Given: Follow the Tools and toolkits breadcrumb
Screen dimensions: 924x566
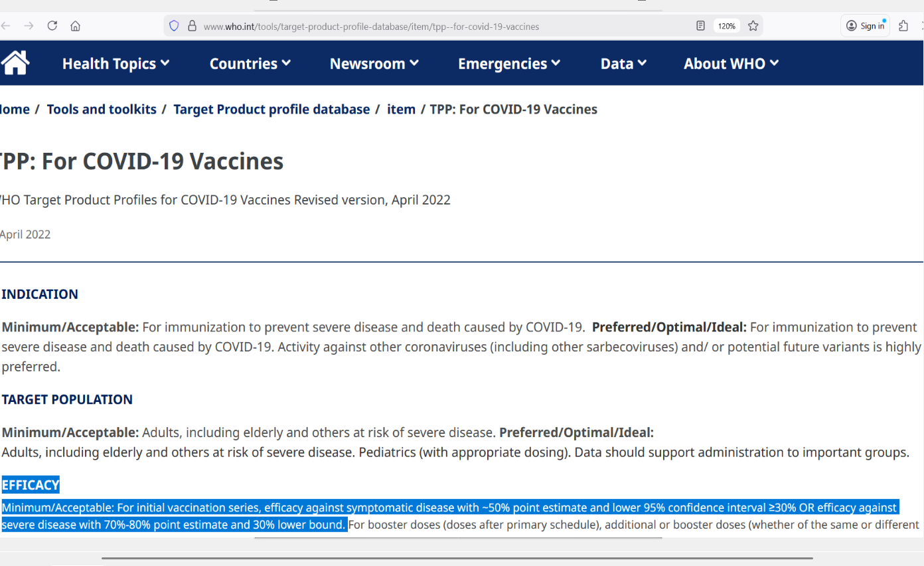Looking at the screenshot, I should click(x=102, y=110).
